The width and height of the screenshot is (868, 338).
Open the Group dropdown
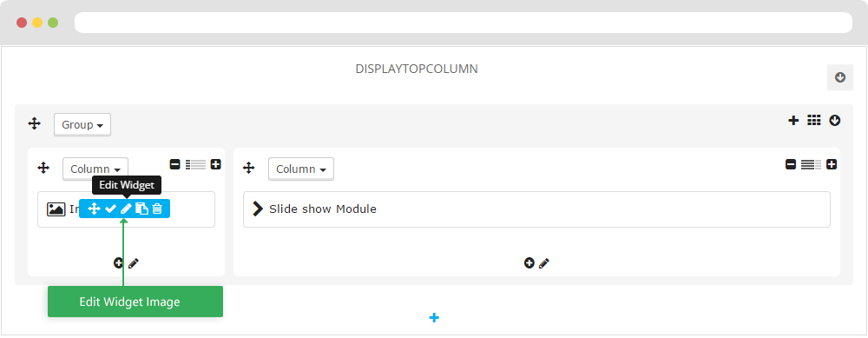pyautogui.click(x=82, y=124)
